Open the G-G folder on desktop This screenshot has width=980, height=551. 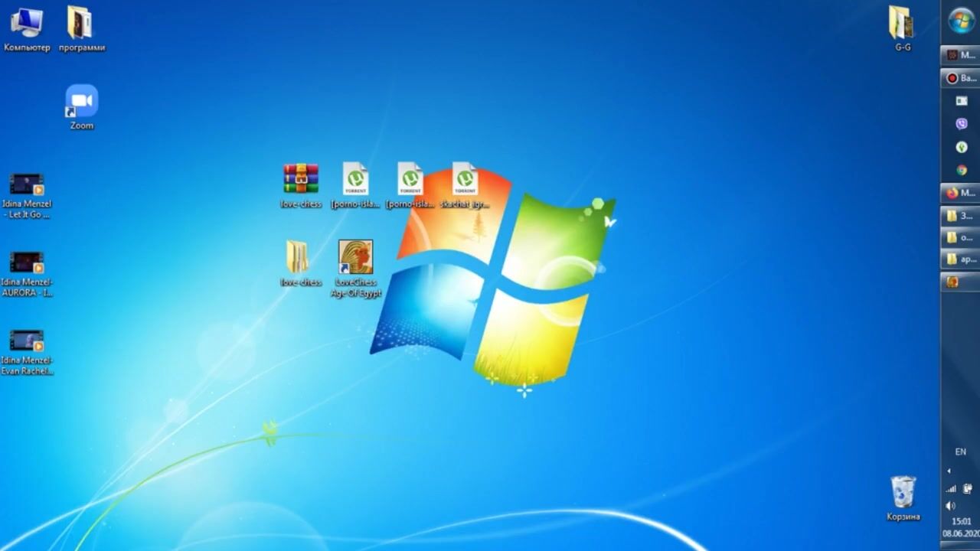coord(902,23)
